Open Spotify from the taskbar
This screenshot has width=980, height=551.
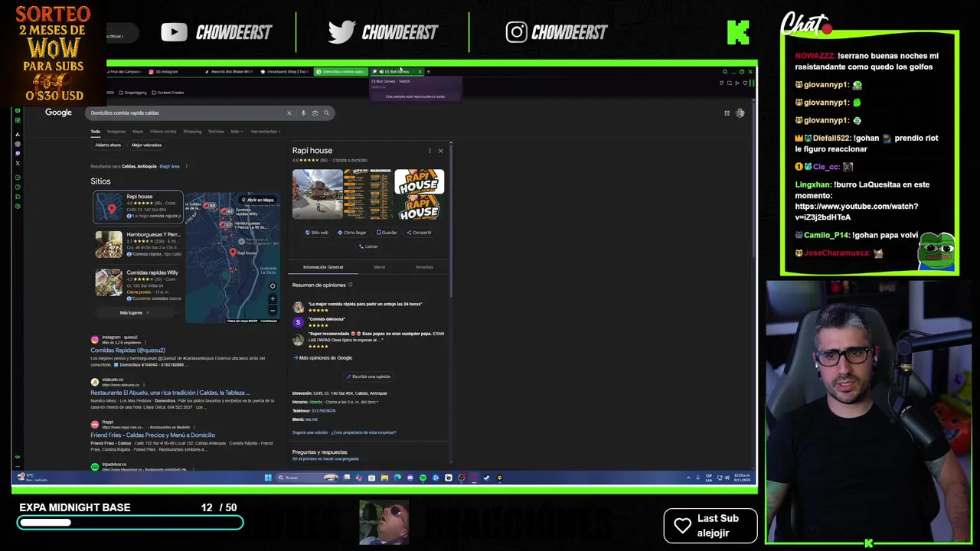(x=423, y=478)
